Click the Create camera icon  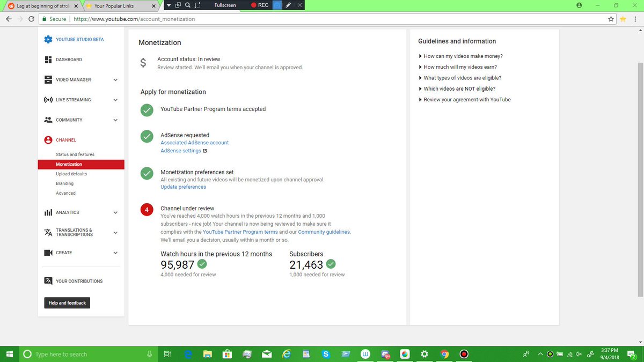(48, 253)
